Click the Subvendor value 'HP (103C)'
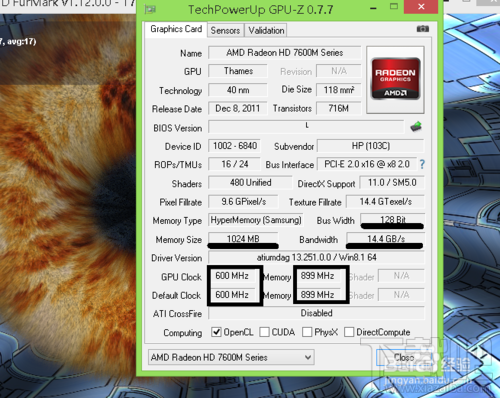 pyautogui.click(x=371, y=146)
